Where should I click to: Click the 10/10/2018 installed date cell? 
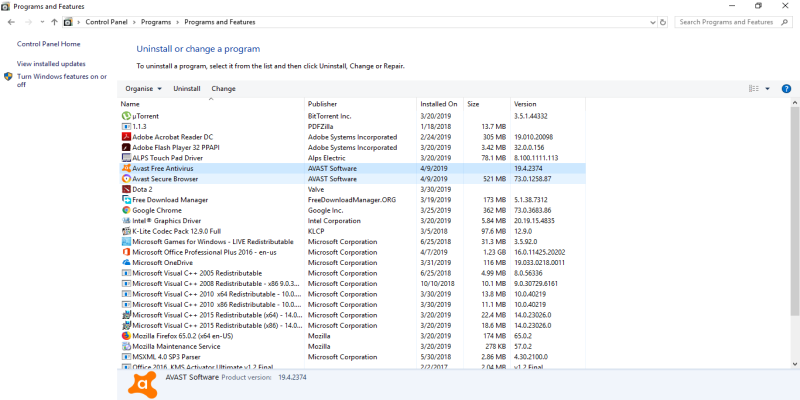pyautogui.click(x=437, y=283)
